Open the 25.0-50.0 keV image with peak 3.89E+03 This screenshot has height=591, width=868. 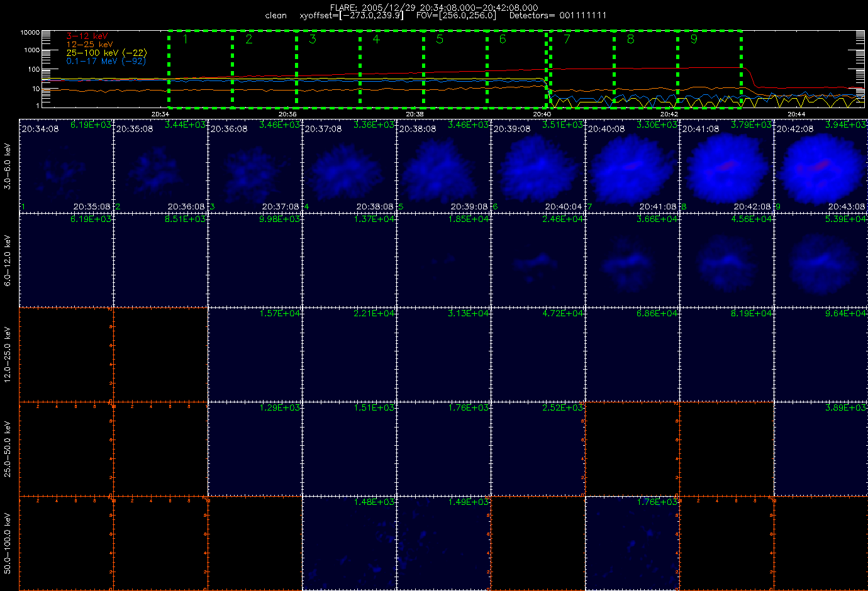820,449
